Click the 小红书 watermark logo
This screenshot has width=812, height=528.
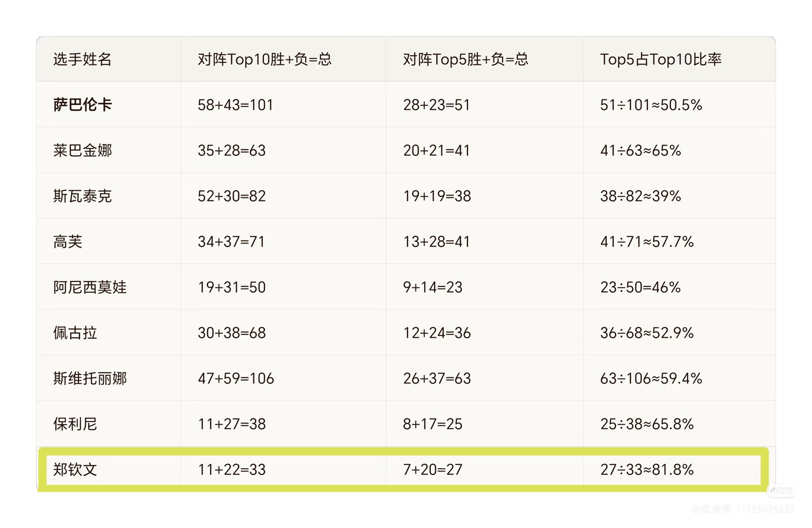[781, 491]
